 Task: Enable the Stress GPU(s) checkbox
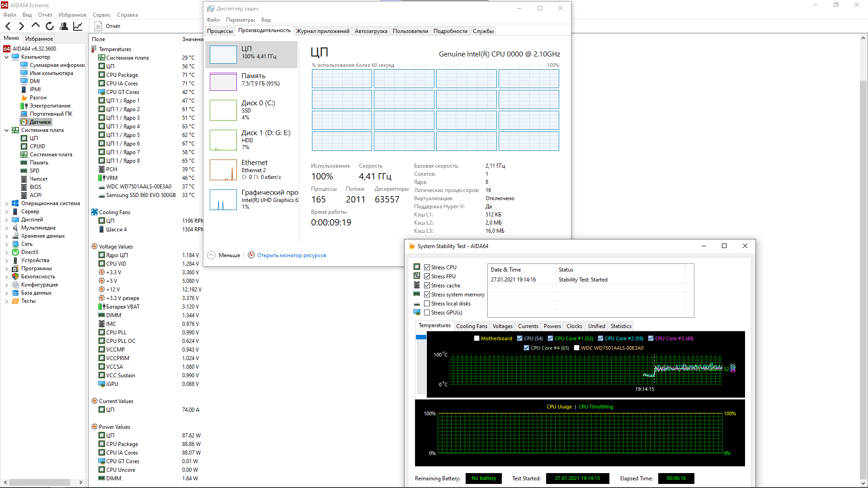coord(427,313)
